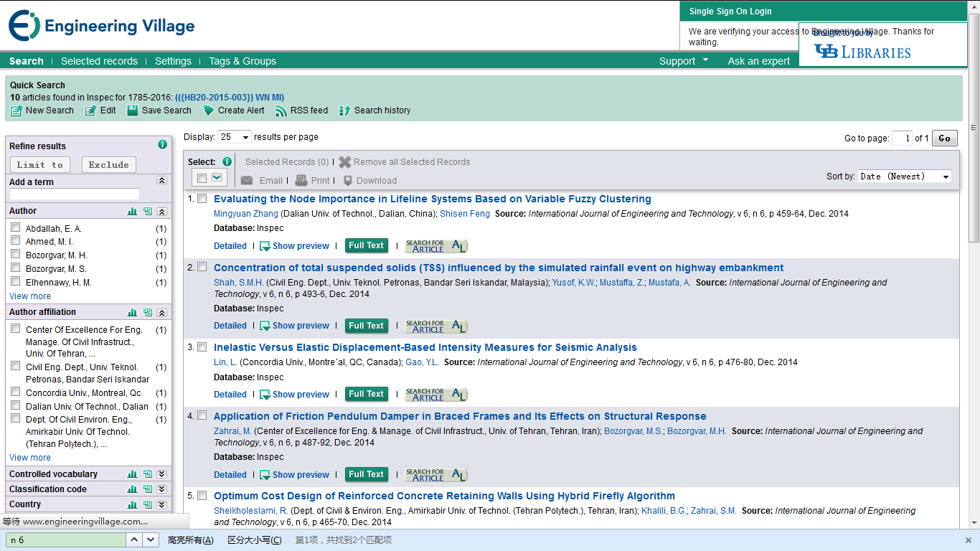
Task: Expand the Country facet section
Action: 162,504
